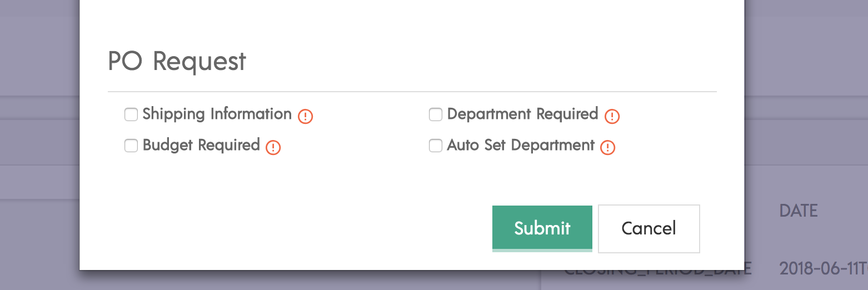Click the warning icon beside Auto Set Department
Screen dimensions: 868x290
coord(608,148)
